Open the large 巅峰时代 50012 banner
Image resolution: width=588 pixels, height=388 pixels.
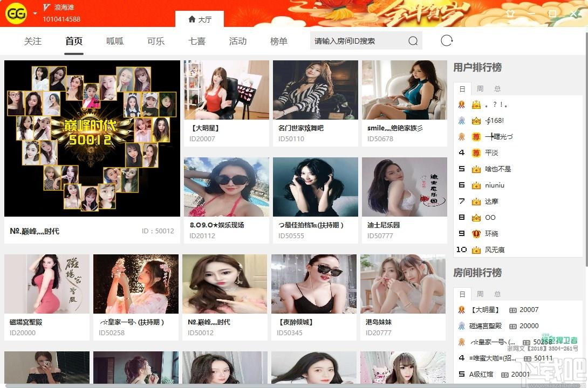[x=92, y=138]
